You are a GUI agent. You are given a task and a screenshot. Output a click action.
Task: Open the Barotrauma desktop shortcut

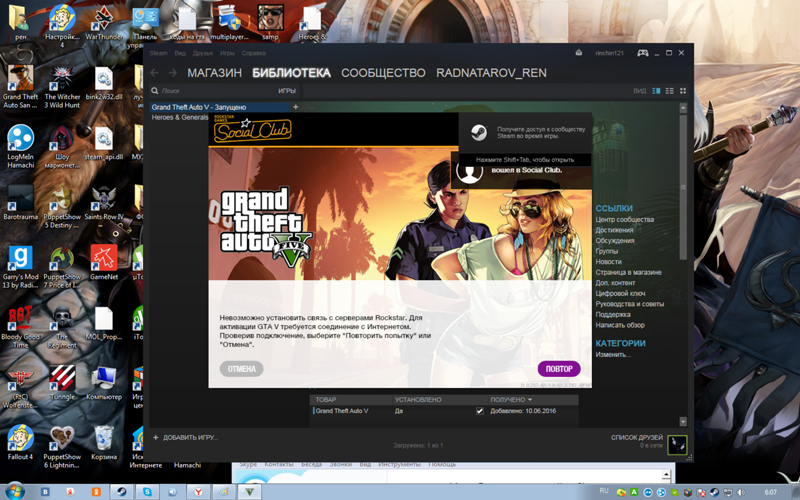[x=20, y=202]
